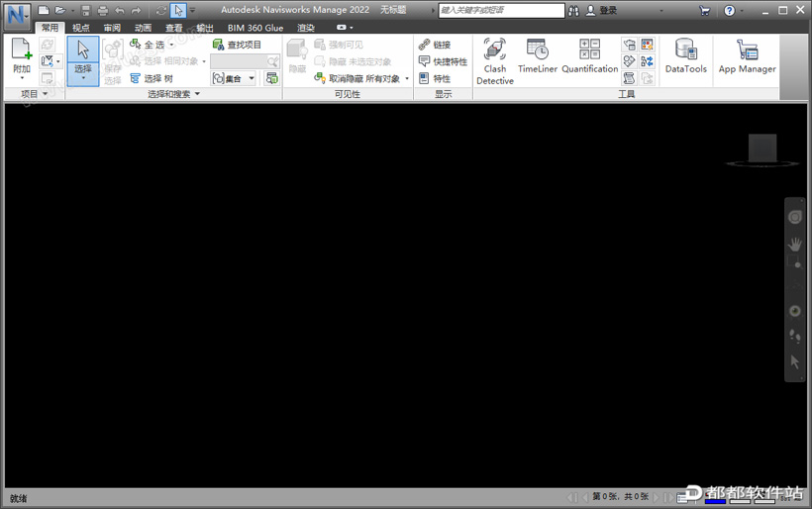
Task: Switch to the 输出 ribbon tab
Action: (x=205, y=28)
